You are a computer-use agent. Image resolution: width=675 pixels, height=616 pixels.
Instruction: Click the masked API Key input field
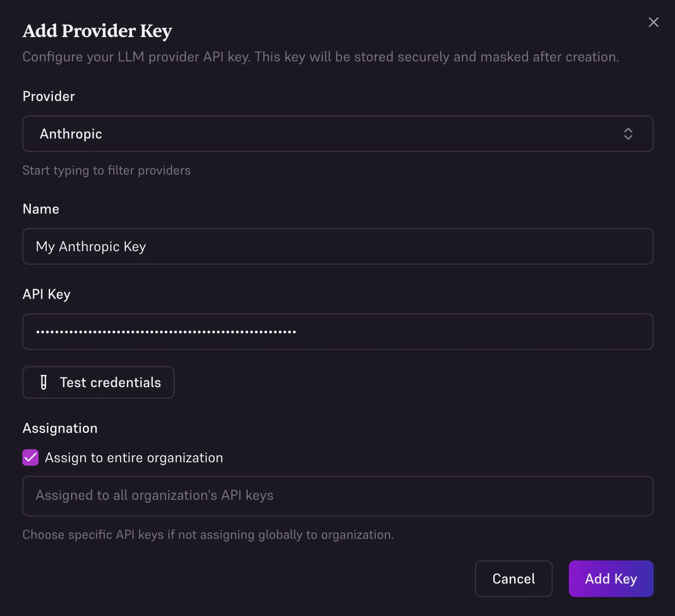click(x=338, y=332)
